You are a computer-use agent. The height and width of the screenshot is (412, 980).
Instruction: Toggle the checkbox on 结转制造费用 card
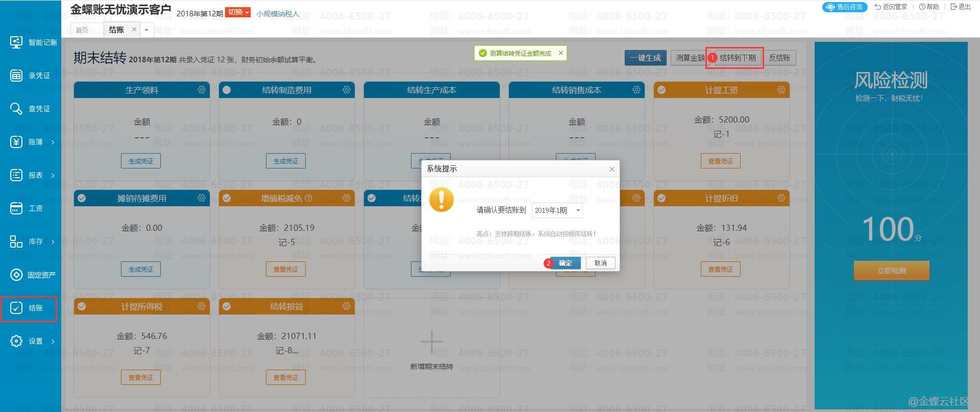(x=227, y=90)
